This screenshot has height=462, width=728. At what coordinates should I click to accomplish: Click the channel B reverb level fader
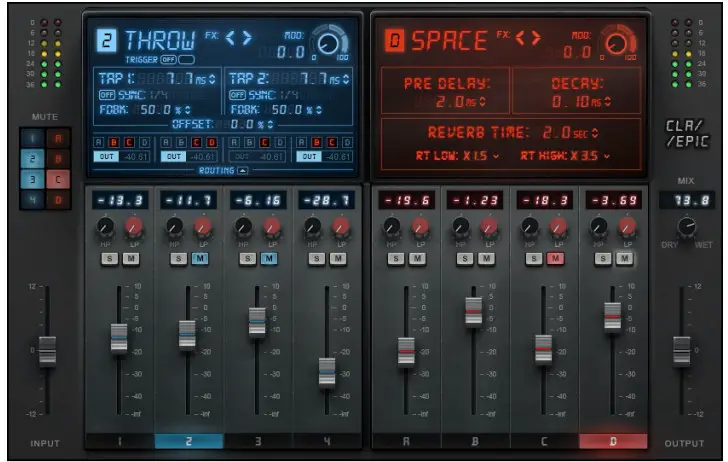point(473,311)
